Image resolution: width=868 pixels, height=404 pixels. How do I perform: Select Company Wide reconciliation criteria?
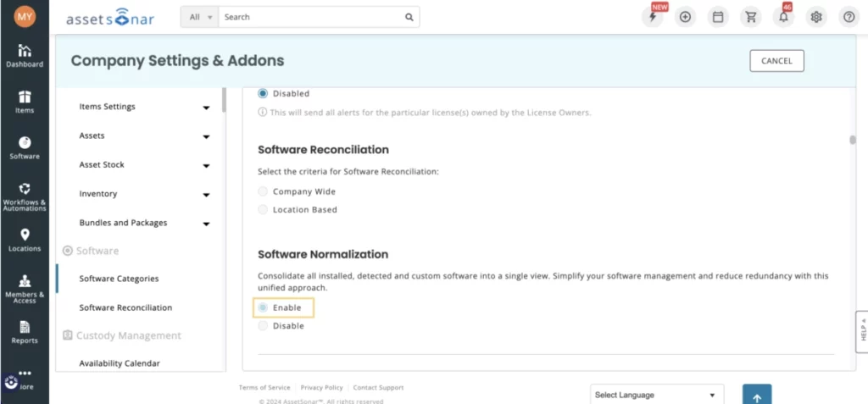[x=263, y=191]
